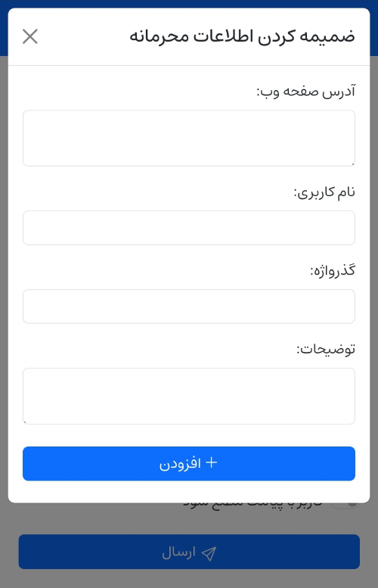
Task: Click the نام کاربری label
Action: point(324,192)
